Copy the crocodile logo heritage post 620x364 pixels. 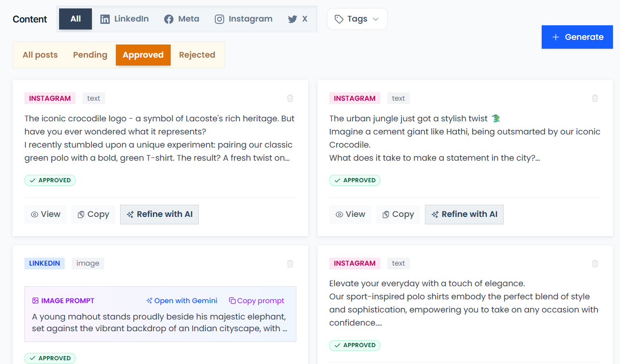coord(93,215)
